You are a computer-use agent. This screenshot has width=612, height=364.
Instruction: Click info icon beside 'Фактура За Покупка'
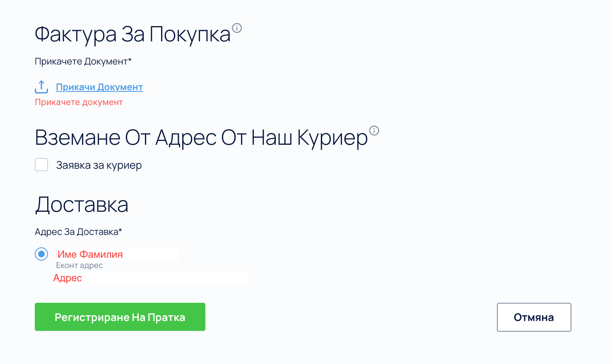(x=237, y=28)
